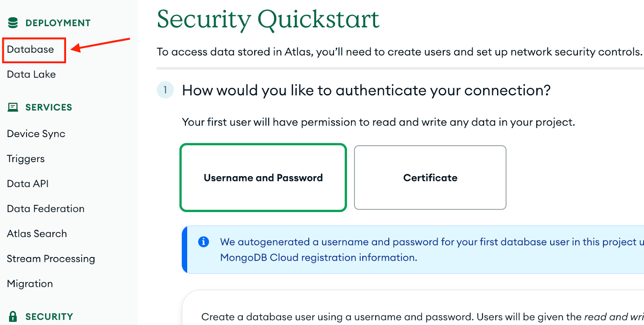This screenshot has width=644, height=325.
Task: Open Stream Processing page
Action: tap(51, 259)
